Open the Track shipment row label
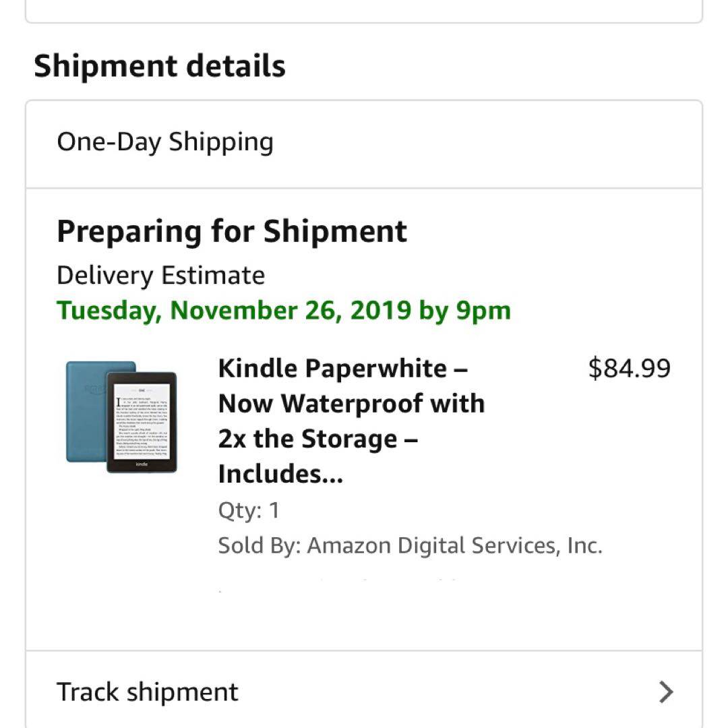 coord(148,692)
